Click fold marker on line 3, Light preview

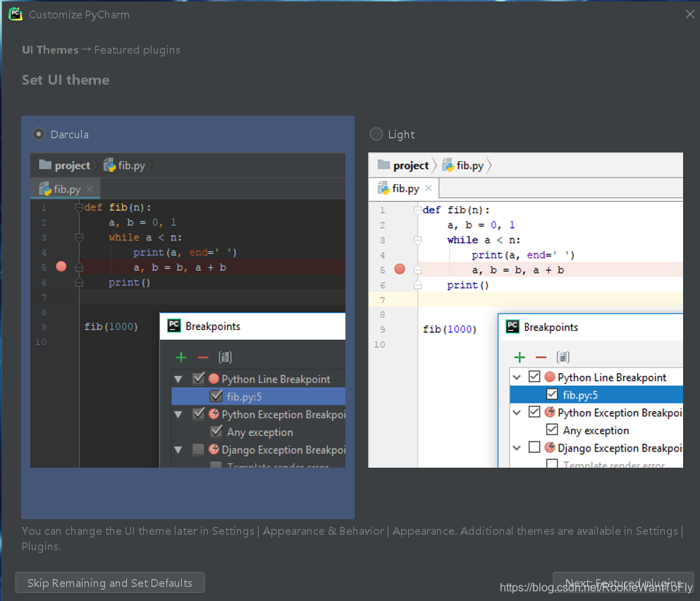[418, 240]
